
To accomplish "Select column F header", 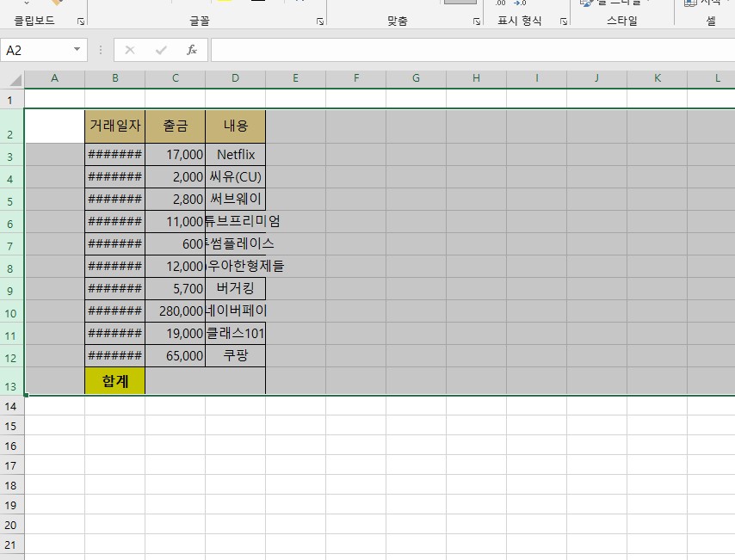I will click(x=356, y=79).
